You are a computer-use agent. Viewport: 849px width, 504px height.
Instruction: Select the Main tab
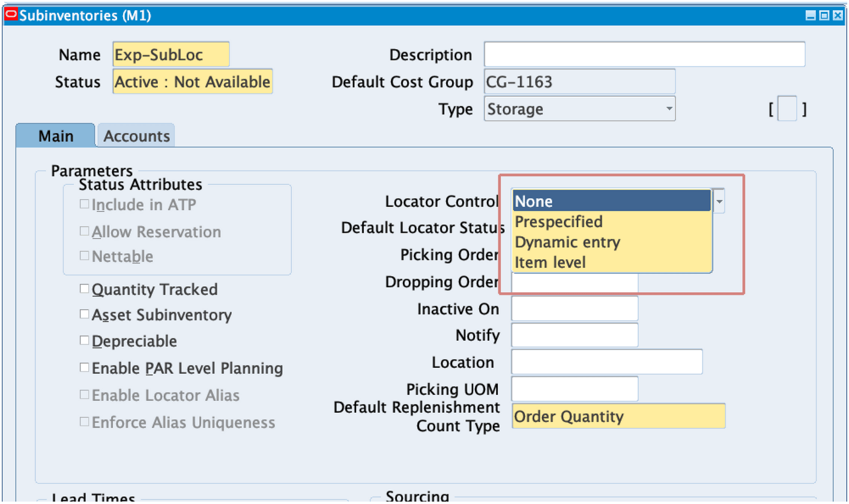(x=55, y=136)
